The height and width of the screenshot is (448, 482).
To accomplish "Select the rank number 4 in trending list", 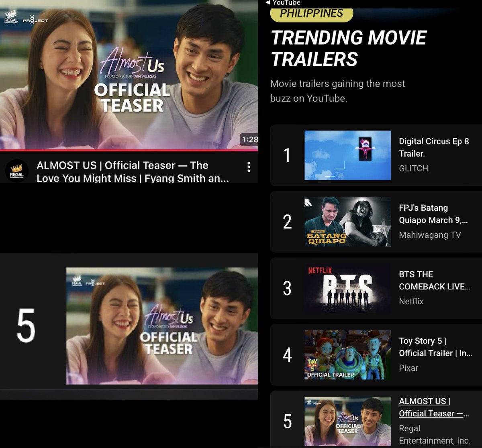I will point(287,355).
